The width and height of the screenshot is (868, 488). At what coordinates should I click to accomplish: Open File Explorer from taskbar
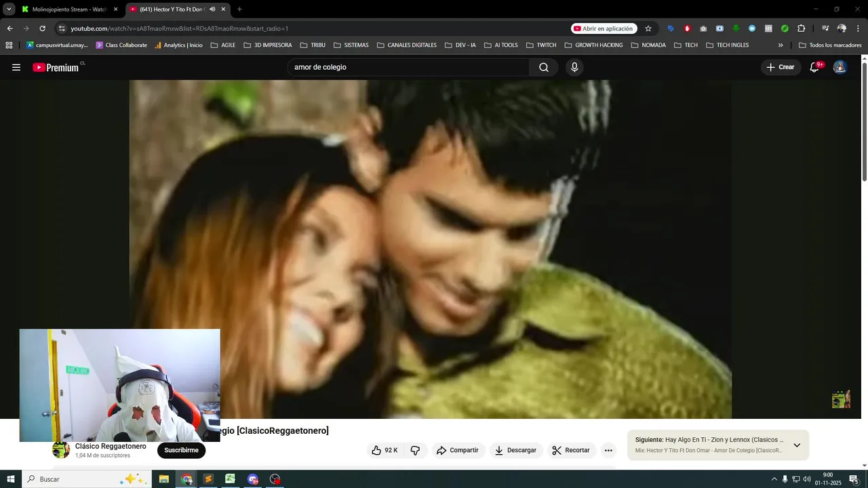[x=164, y=479]
